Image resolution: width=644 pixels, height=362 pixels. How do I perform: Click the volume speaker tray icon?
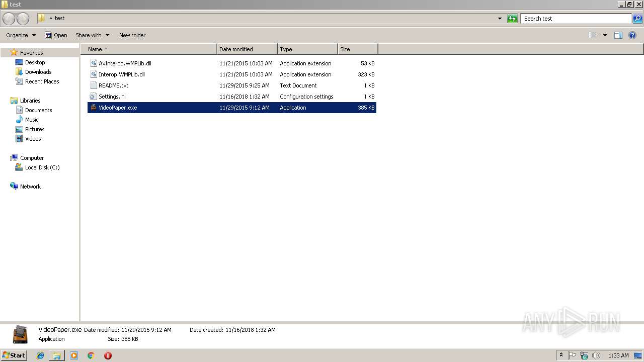596,355
